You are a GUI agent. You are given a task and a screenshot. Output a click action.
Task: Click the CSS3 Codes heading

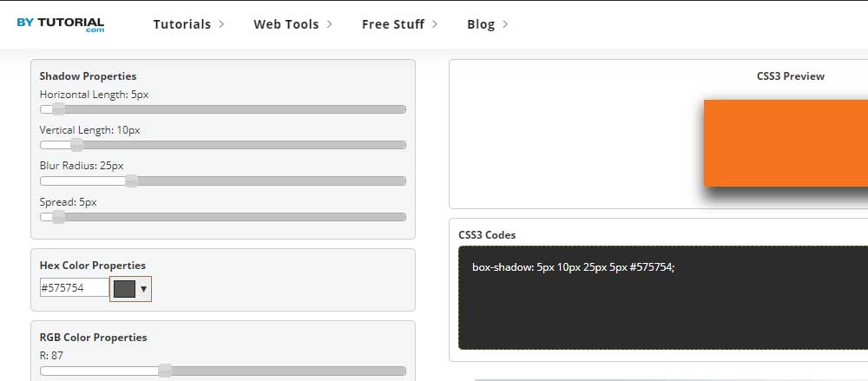coord(487,235)
